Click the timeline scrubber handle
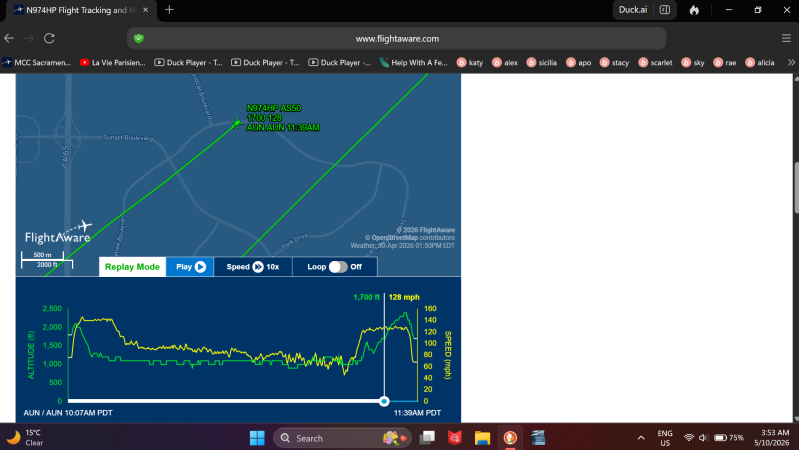 click(x=384, y=401)
